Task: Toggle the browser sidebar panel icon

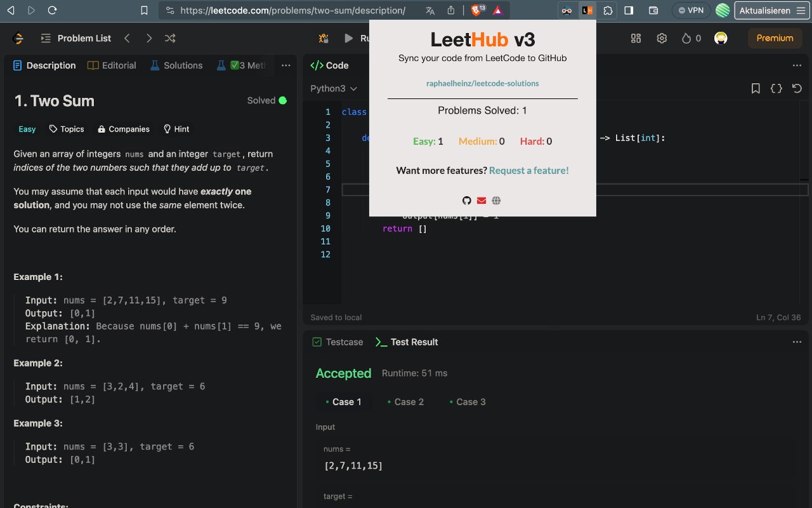Action: pyautogui.click(x=629, y=10)
